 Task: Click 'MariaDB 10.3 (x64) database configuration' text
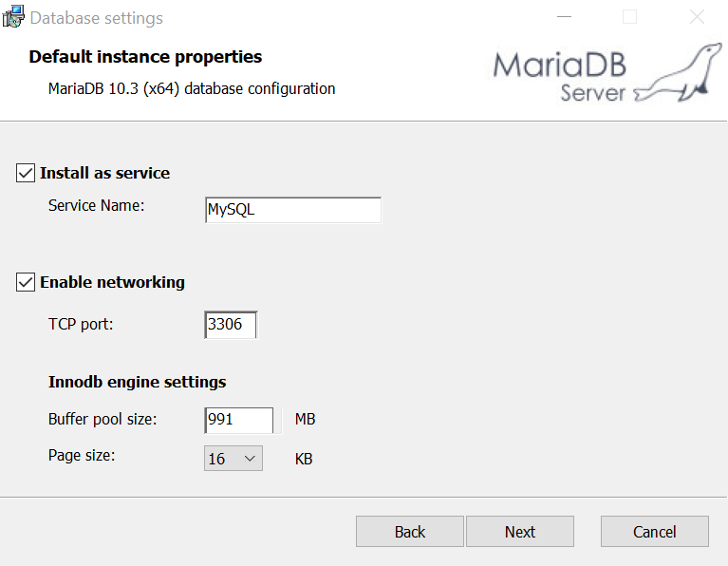tap(192, 88)
